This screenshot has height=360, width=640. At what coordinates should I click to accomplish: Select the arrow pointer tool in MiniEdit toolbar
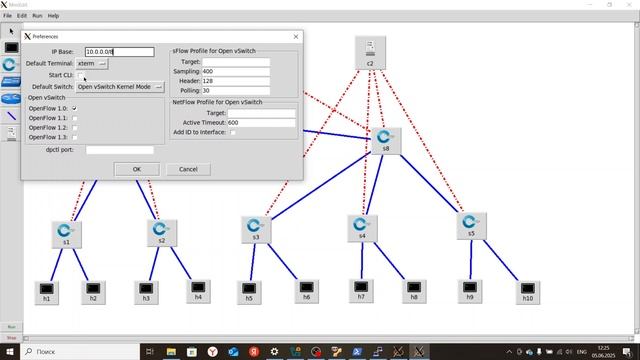11,31
